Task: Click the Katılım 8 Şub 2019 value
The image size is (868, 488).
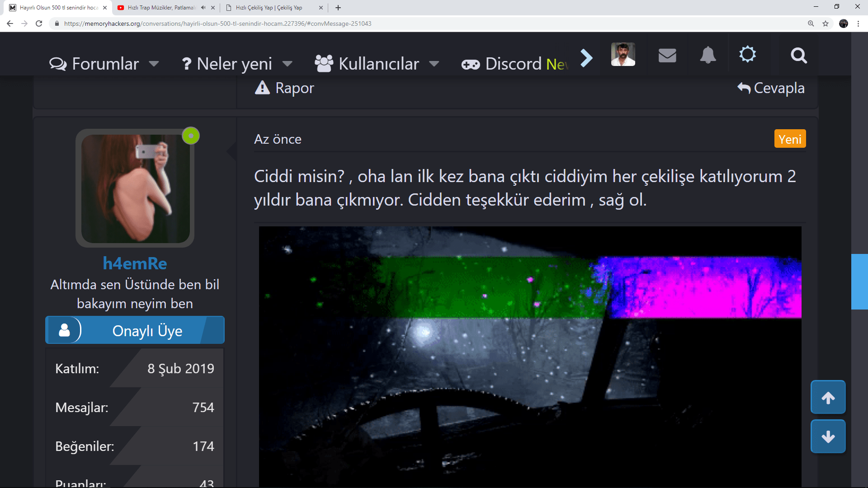Action: [x=180, y=368]
